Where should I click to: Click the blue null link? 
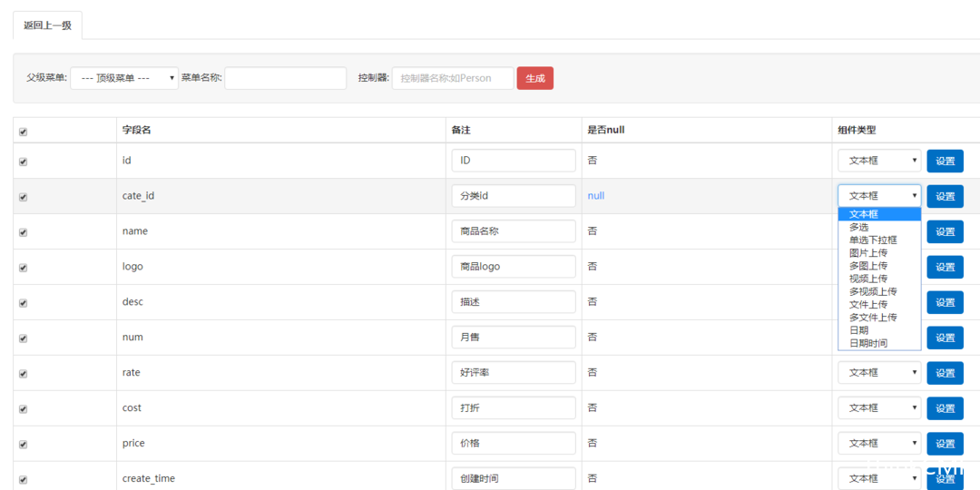coord(595,196)
